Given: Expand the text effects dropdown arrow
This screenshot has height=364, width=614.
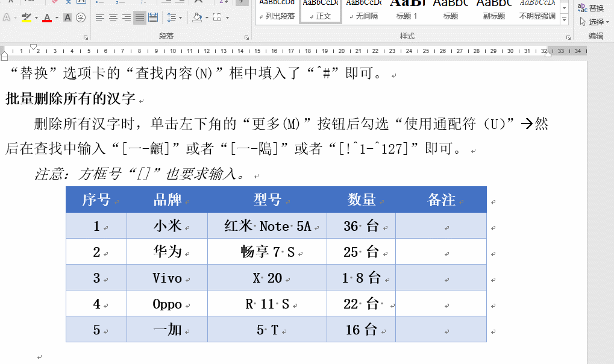Looking at the screenshot, I should point(15,17).
